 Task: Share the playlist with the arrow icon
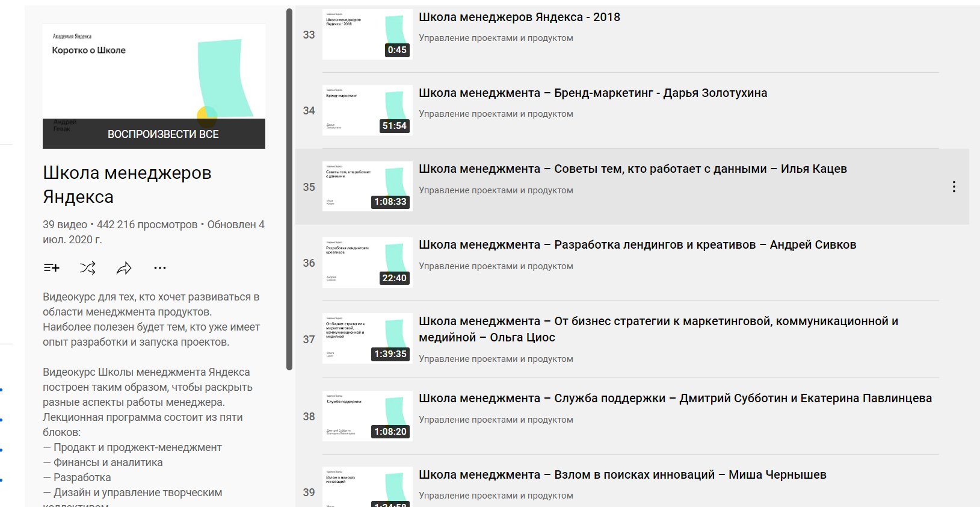point(124,268)
